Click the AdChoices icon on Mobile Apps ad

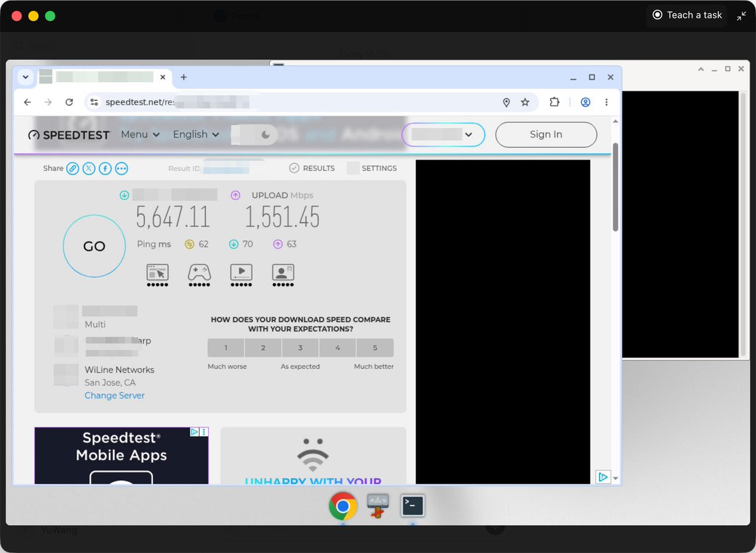[195, 432]
